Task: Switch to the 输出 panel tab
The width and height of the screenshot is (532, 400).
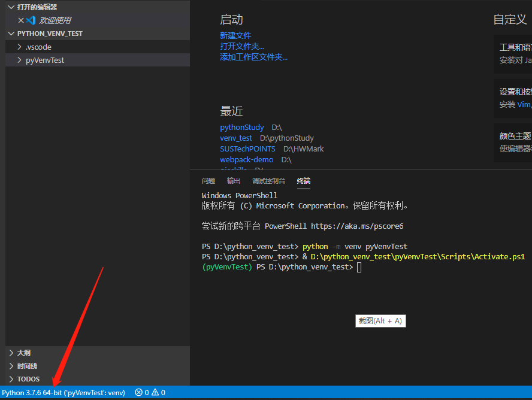Action: 234,181
